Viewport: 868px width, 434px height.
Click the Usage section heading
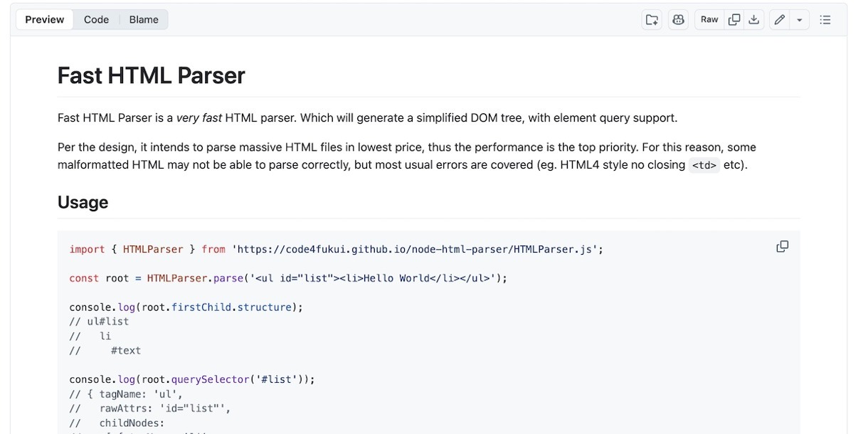[83, 203]
